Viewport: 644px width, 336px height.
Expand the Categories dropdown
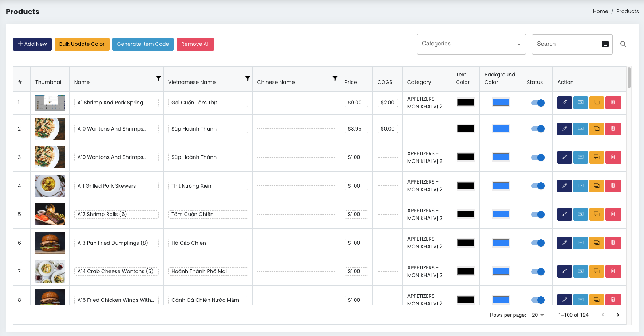pos(471,44)
